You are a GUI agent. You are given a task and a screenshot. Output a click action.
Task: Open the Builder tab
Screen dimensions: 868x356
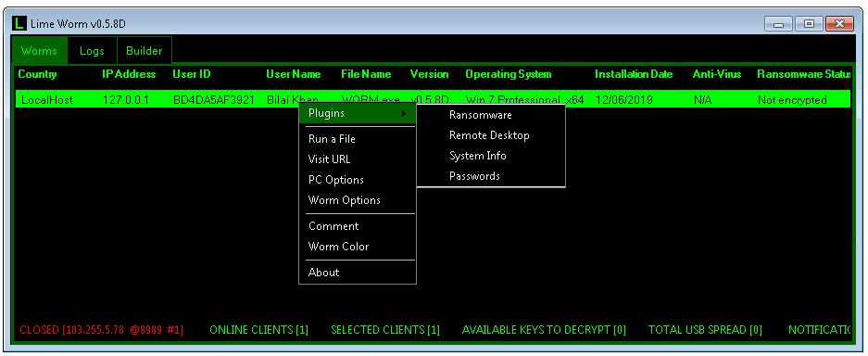click(x=144, y=51)
